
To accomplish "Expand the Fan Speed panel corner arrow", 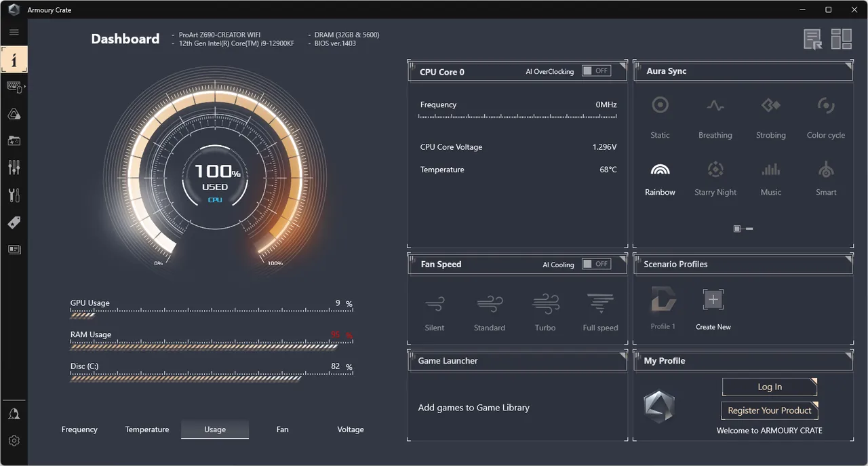I will [x=623, y=258].
